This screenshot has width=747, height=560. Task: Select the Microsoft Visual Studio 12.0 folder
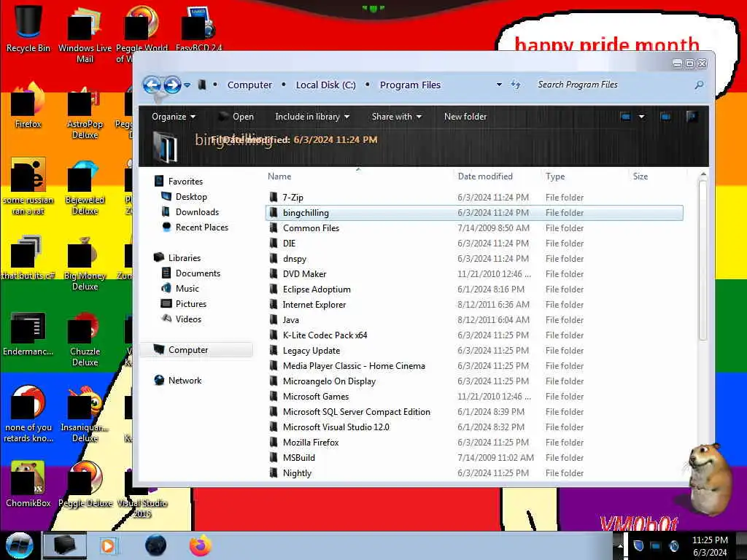pos(336,427)
